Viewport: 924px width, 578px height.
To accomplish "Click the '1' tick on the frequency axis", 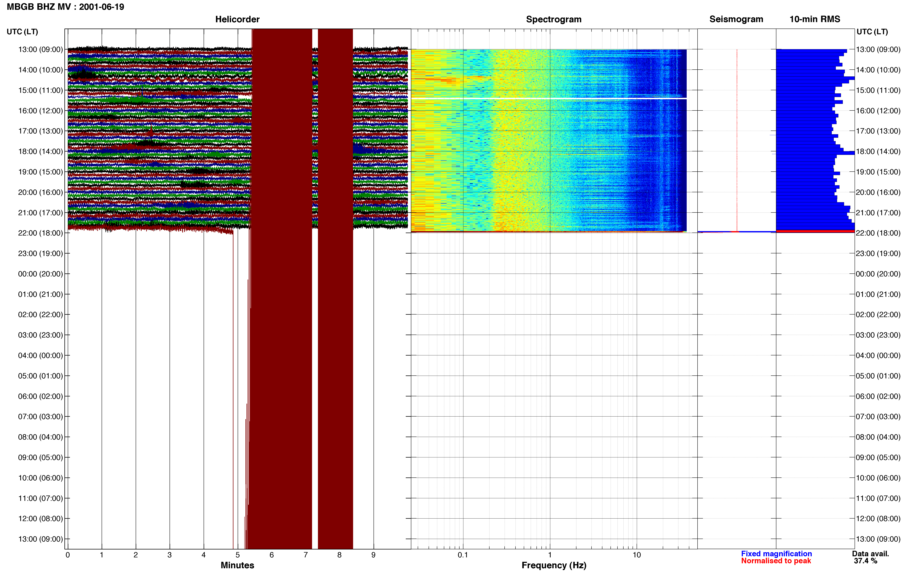I will coord(550,555).
